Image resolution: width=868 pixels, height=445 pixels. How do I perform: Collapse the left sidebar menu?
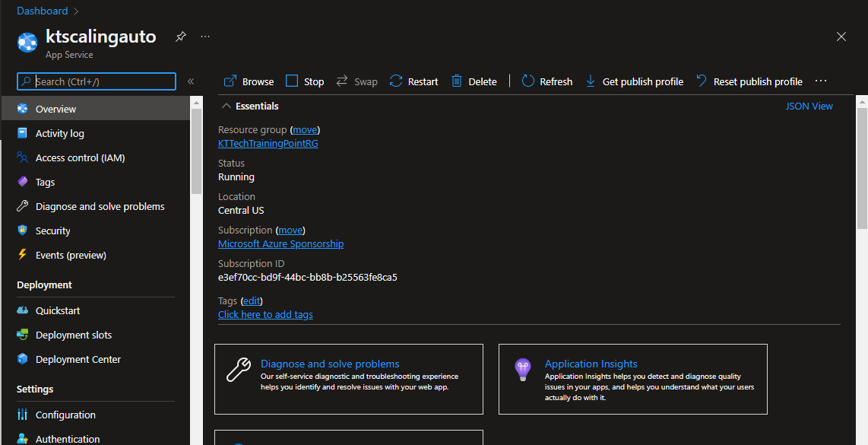(x=191, y=81)
